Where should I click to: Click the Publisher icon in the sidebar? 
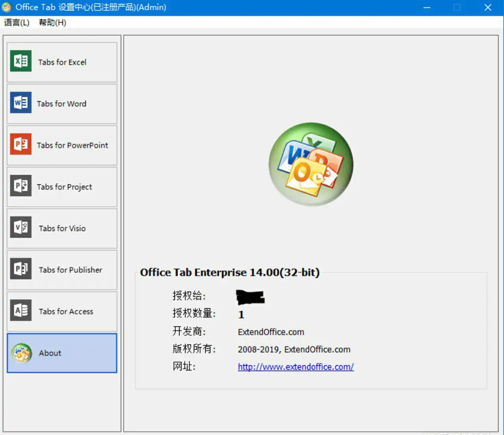[x=21, y=269]
